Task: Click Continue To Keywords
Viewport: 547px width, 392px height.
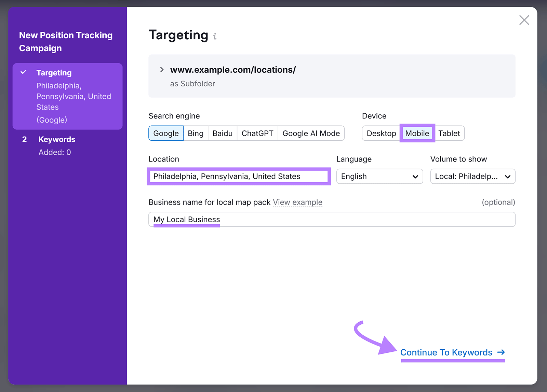Action: click(446, 352)
